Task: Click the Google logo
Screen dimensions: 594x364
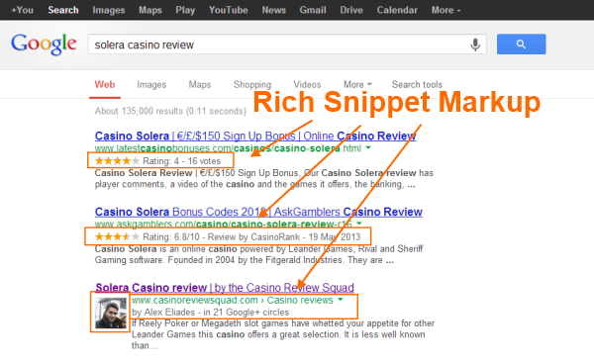Action: click(44, 45)
